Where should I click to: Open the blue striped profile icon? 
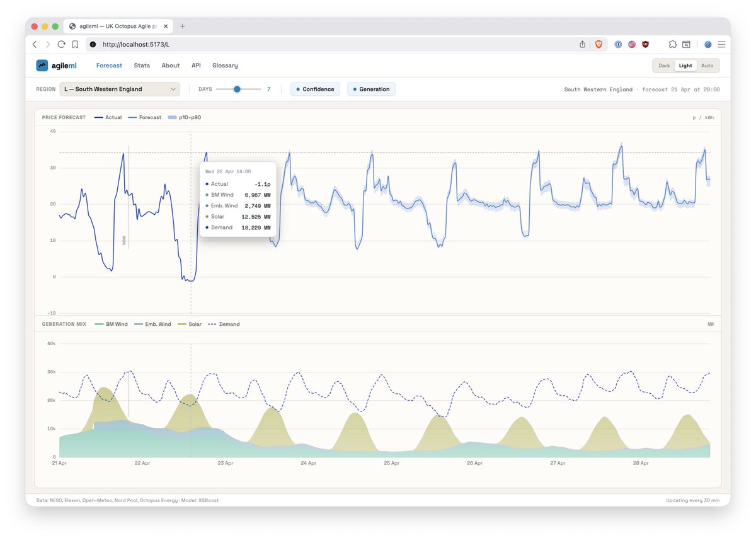click(707, 45)
